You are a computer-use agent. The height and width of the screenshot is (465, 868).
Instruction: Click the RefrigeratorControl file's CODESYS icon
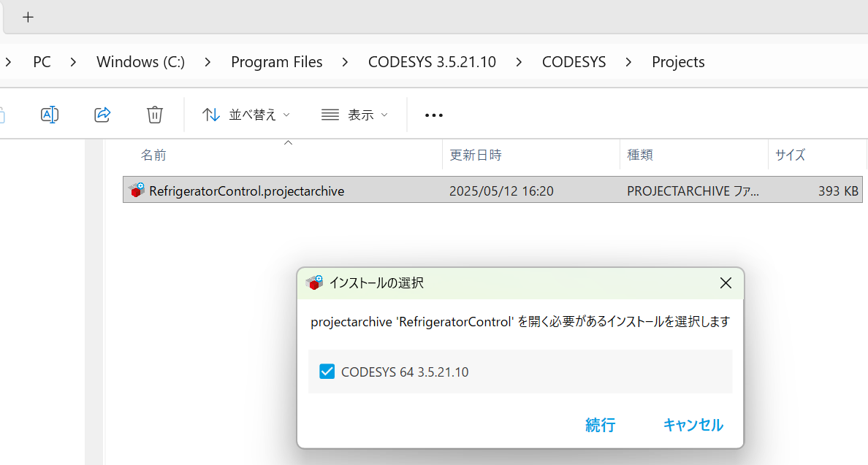[136, 191]
